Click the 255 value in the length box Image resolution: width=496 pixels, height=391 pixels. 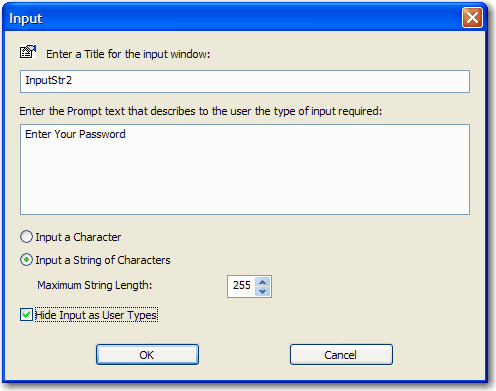[x=242, y=285]
